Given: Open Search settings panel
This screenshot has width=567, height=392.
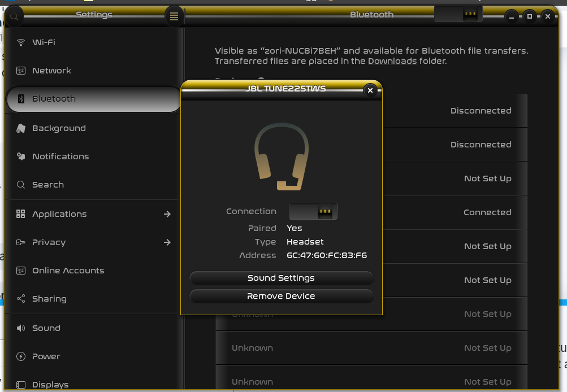Looking at the screenshot, I should pos(93,185).
